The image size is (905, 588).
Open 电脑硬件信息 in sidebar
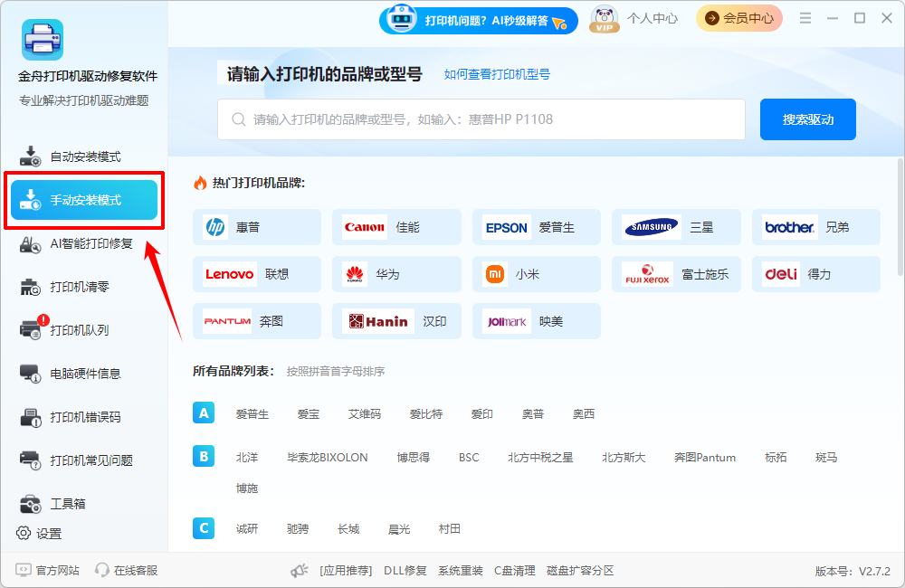pos(84,374)
